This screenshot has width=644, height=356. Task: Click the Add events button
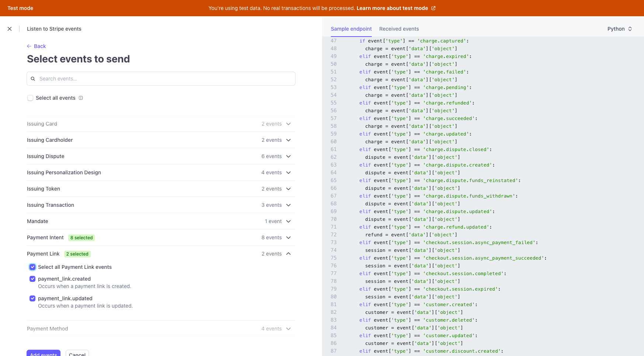pyautogui.click(x=44, y=353)
